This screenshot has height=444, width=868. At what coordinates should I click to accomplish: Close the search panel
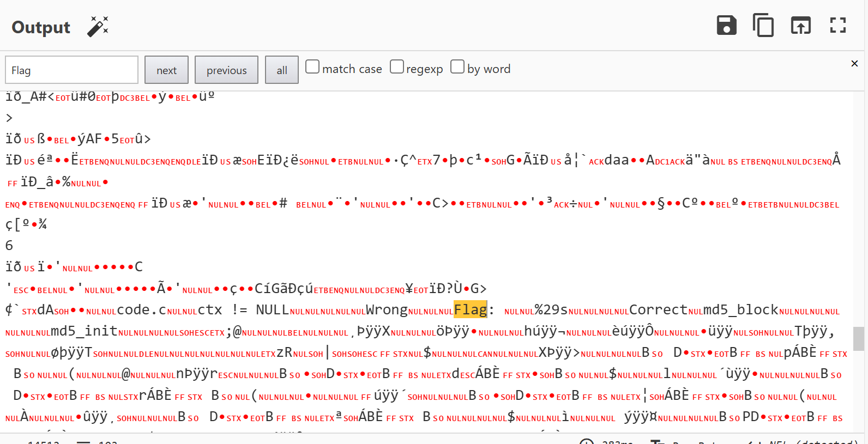pyautogui.click(x=854, y=64)
